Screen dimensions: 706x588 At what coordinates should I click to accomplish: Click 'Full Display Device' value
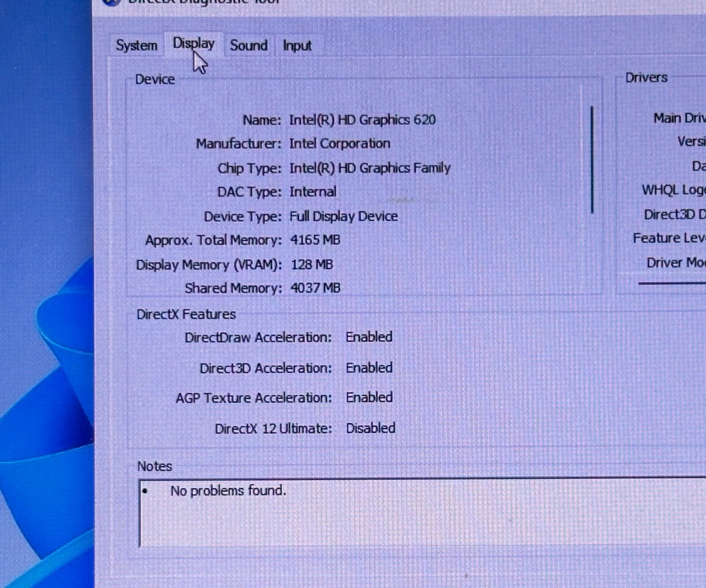point(343,216)
